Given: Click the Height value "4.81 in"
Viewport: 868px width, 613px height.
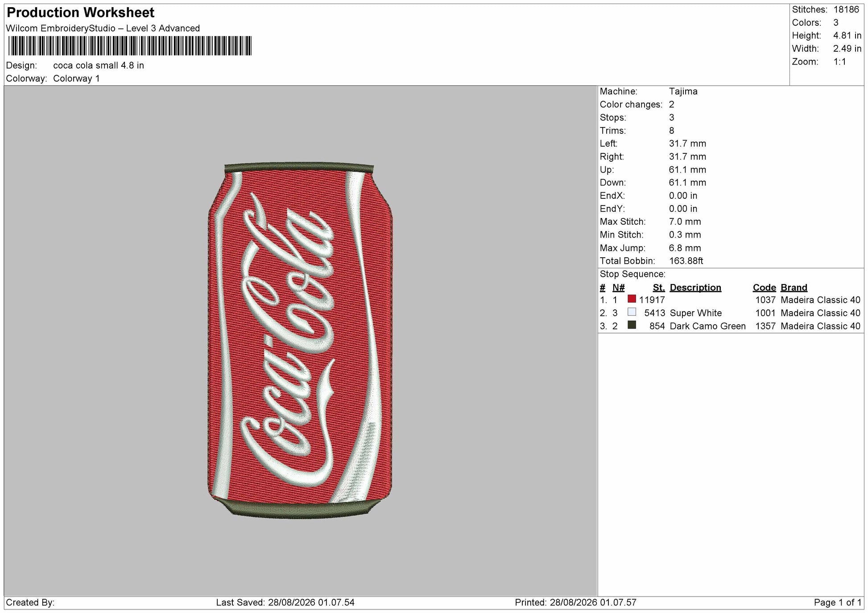Looking at the screenshot, I should pos(847,36).
